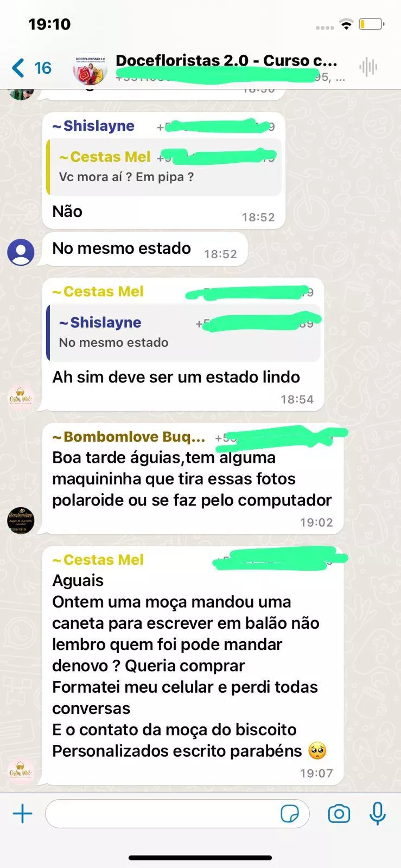Open the sticker picker in message field
Image resolution: width=401 pixels, height=868 pixels.
290,814
